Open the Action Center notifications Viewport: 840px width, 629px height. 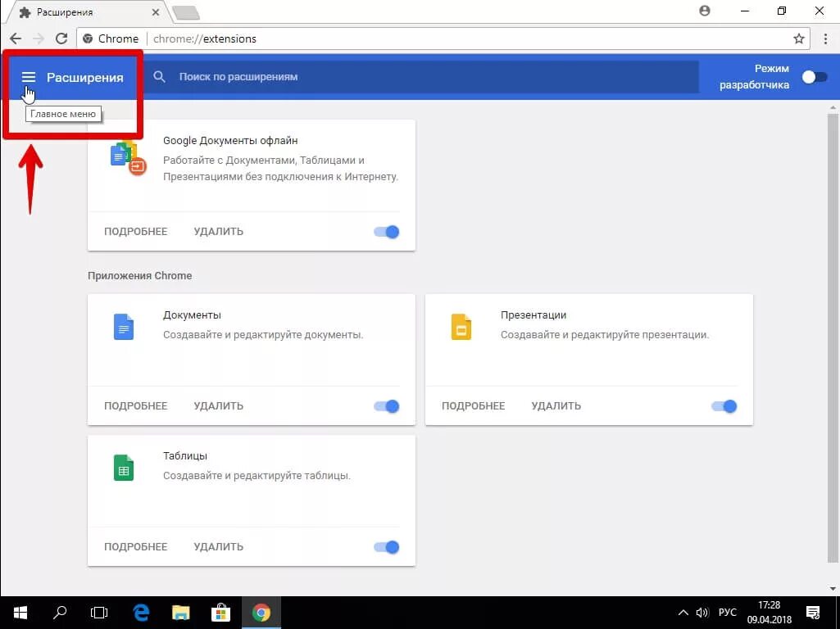coord(813,613)
